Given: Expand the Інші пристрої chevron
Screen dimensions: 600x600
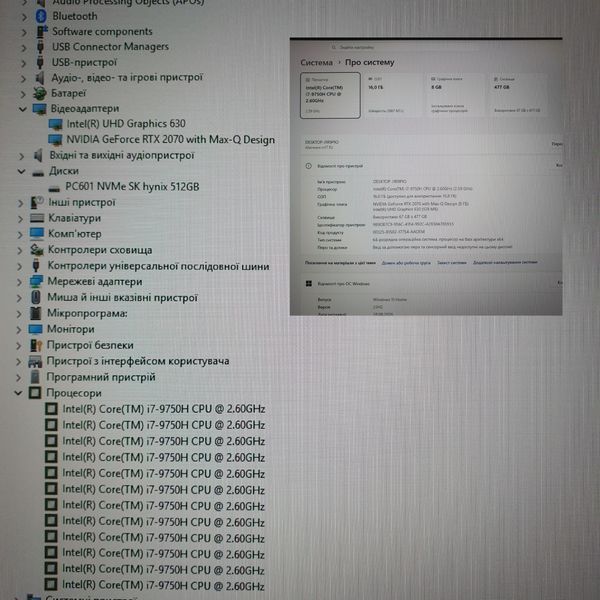Looking at the screenshot, I should pos(21,204).
